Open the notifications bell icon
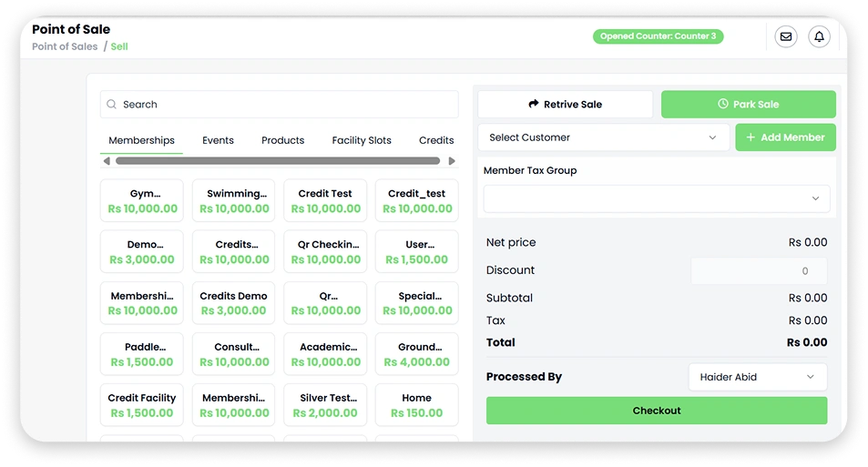The width and height of the screenshot is (868, 467). click(x=819, y=36)
